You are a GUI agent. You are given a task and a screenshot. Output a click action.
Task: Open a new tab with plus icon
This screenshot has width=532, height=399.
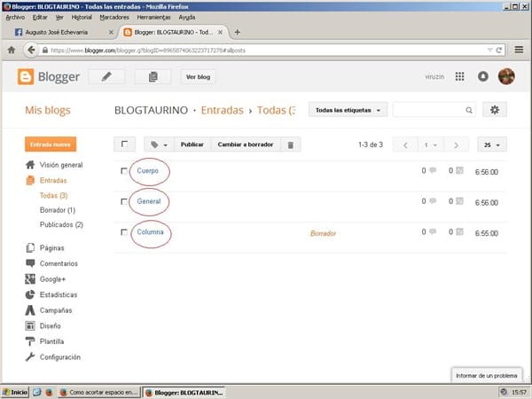(238, 32)
